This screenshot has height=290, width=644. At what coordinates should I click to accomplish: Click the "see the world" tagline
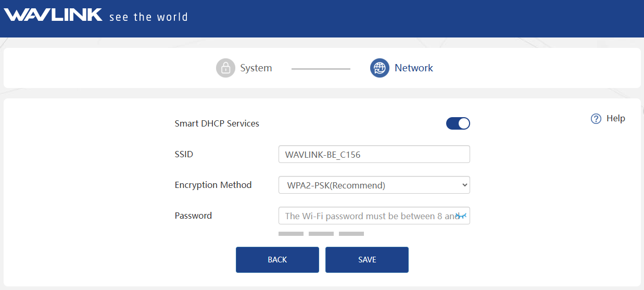(x=148, y=17)
